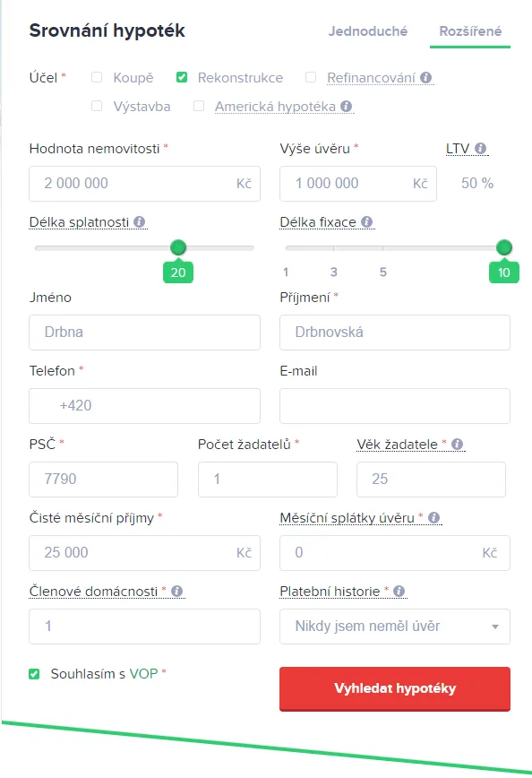Click info icon next to Délka splatnosti
Screen dimensions: 532x778
(x=140, y=221)
